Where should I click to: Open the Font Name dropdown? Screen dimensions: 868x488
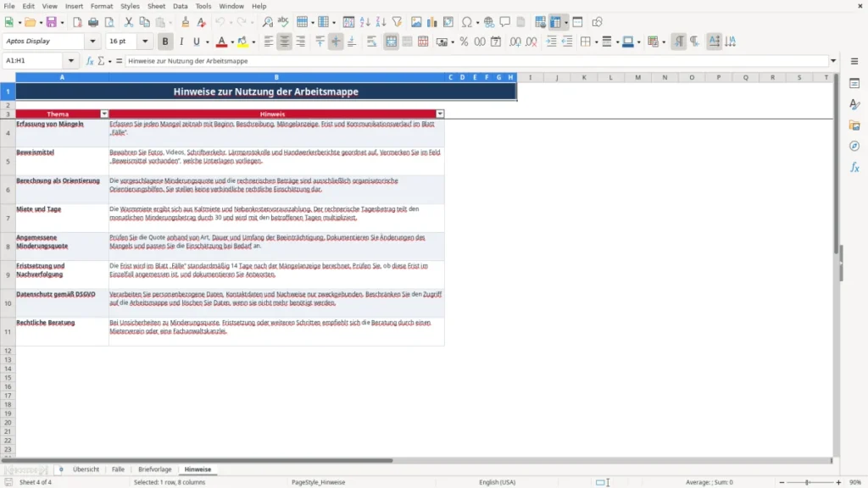(x=92, y=41)
